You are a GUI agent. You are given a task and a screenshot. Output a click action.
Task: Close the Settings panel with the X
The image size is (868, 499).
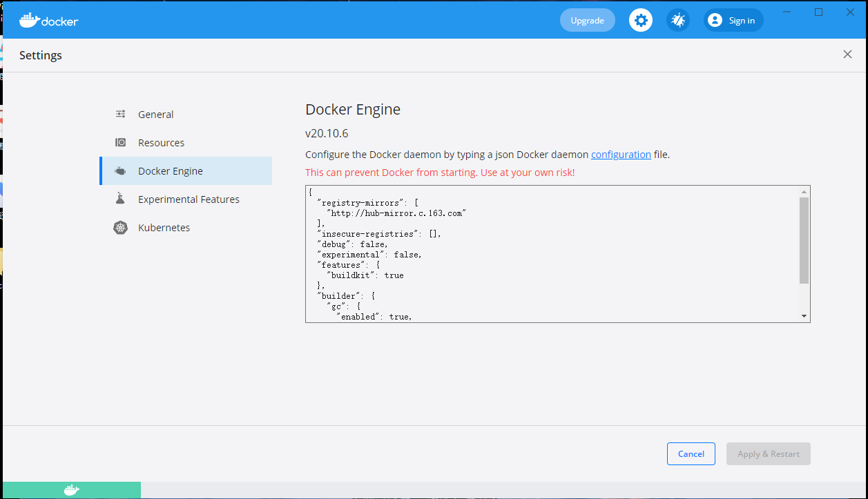coord(847,54)
